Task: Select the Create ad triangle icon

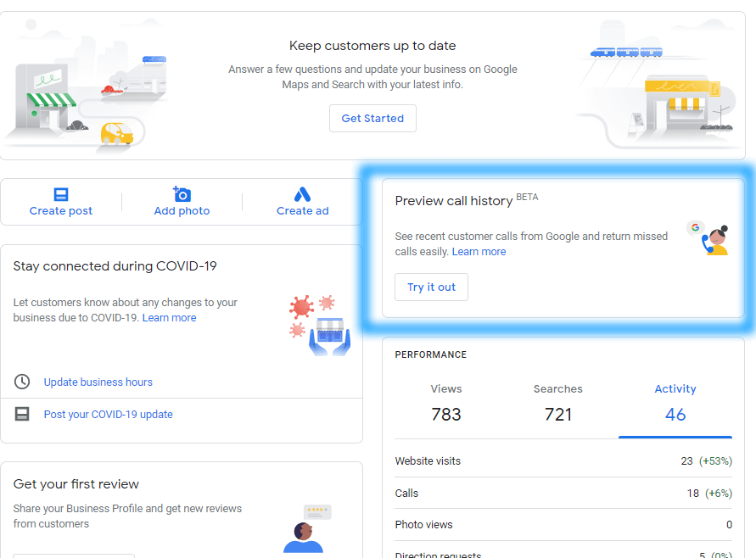Action: click(302, 193)
